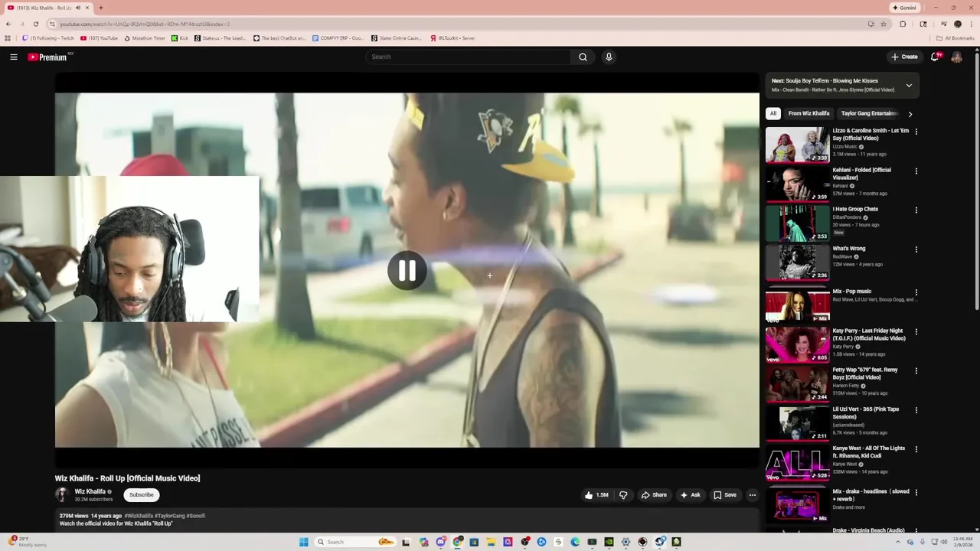Screen dimensions: 980x551
Task: Open more actions ellipsis below video
Action: [x=752, y=495]
